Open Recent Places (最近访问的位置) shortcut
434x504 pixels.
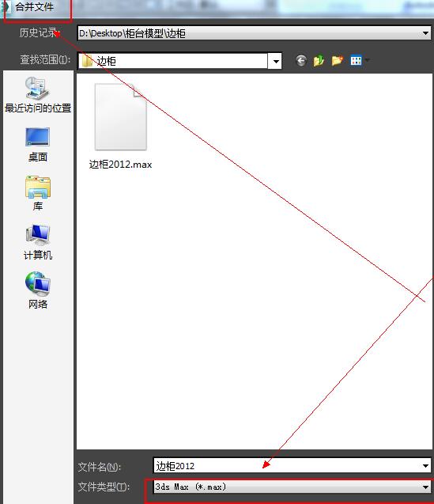[x=38, y=95]
